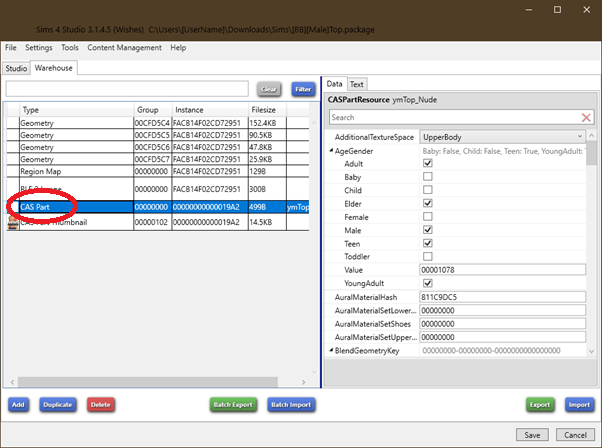The image size is (602, 448).
Task: Click the AuralMaterialSetUpper field
Action: [502, 337]
